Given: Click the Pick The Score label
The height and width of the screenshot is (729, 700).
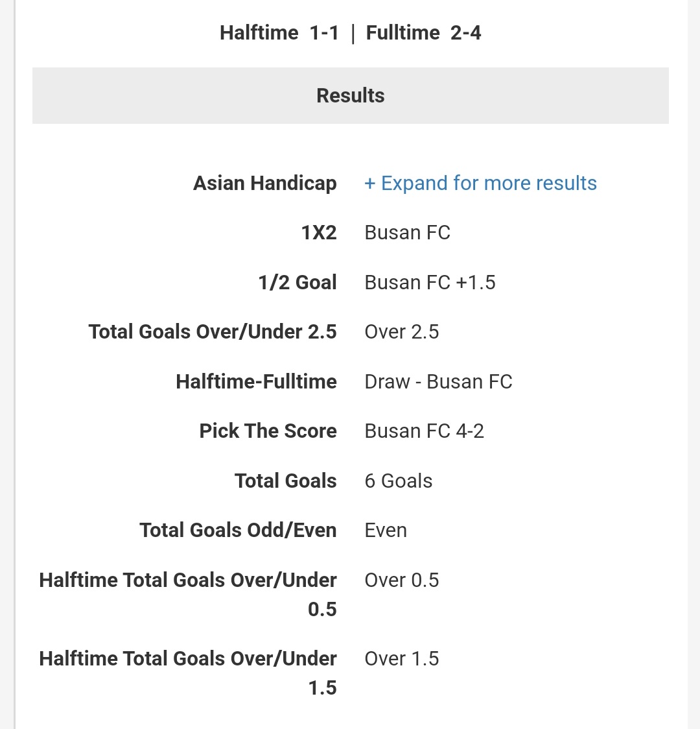Looking at the screenshot, I should coord(268,431).
